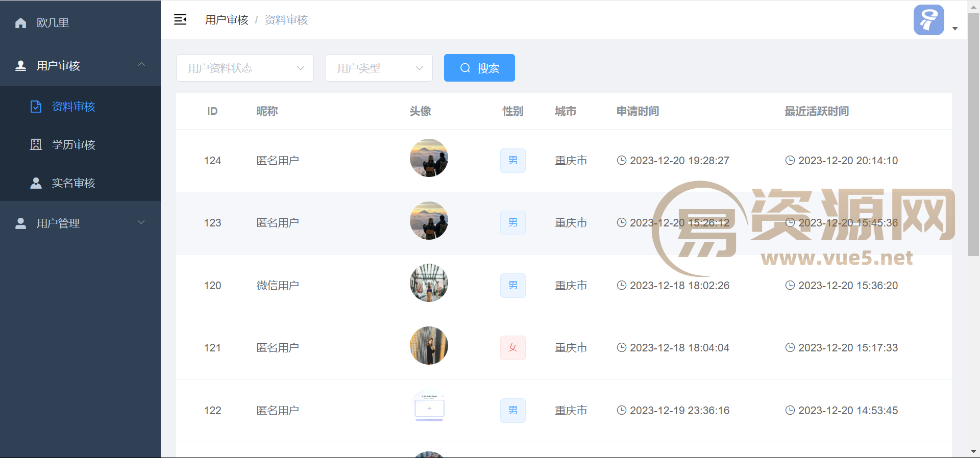The height and width of the screenshot is (458, 980).
Task: Click the clock icon for apply time of ID 124
Action: [x=622, y=160]
